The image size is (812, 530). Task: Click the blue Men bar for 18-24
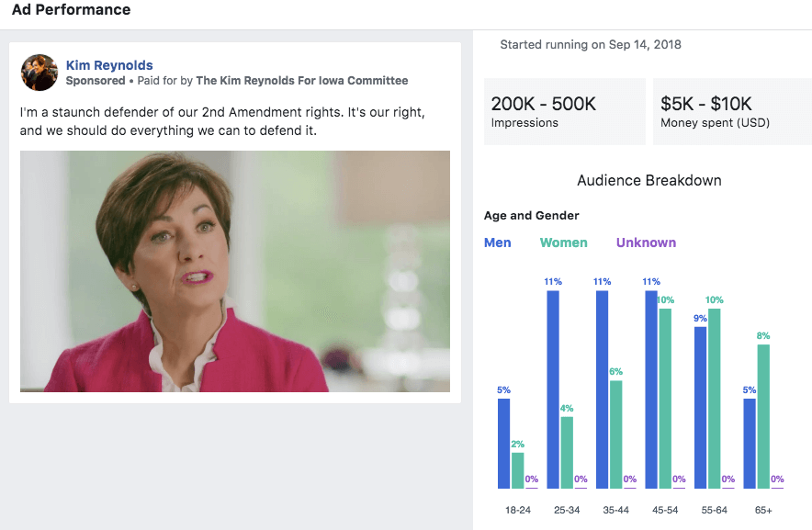(503, 443)
